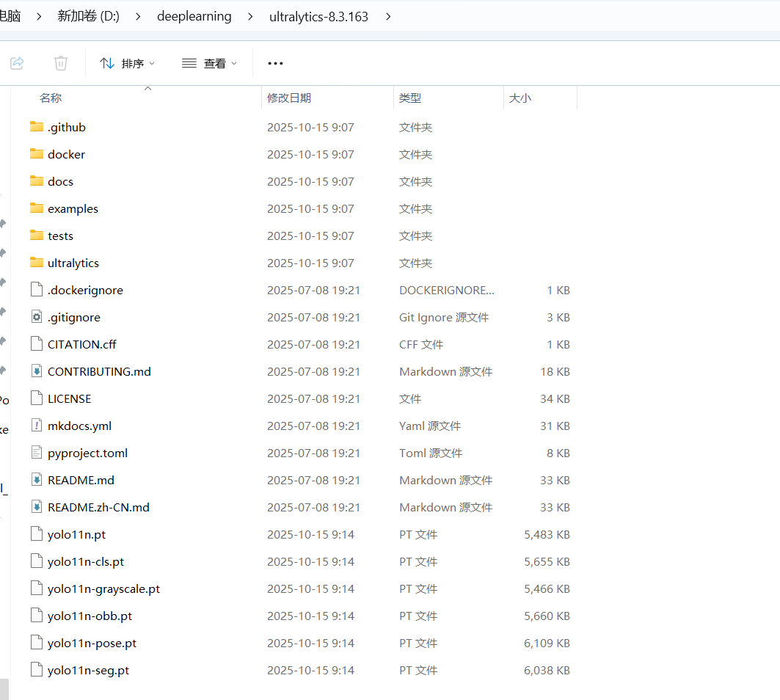Select the ultralytics folder icon

pyautogui.click(x=36, y=262)
